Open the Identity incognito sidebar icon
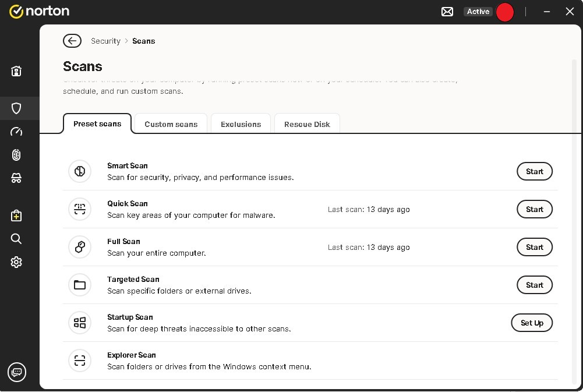583x392 pixels. pos(16,178)
